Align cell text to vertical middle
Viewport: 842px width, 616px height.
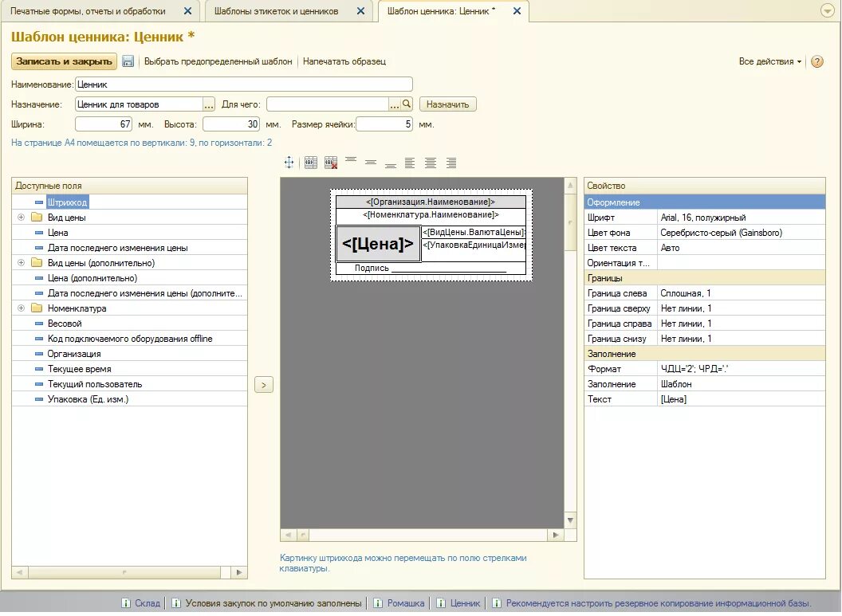[x=371, y=163]
